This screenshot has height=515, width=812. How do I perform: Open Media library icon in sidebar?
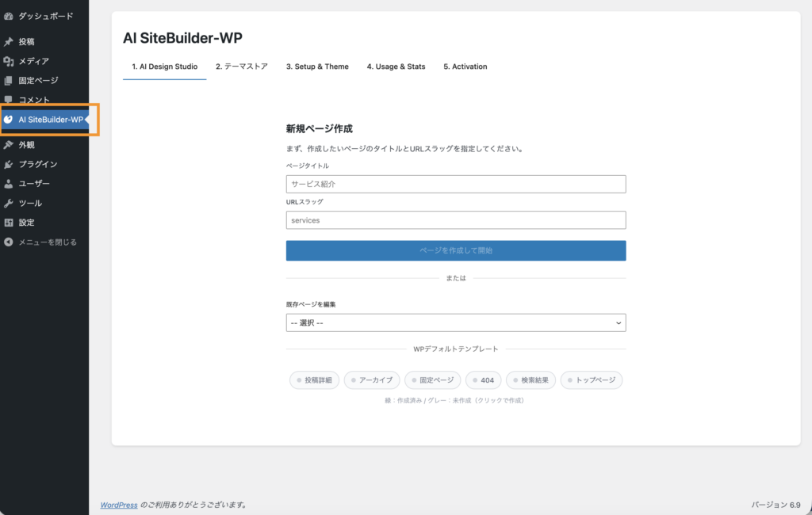pos(9,61)
